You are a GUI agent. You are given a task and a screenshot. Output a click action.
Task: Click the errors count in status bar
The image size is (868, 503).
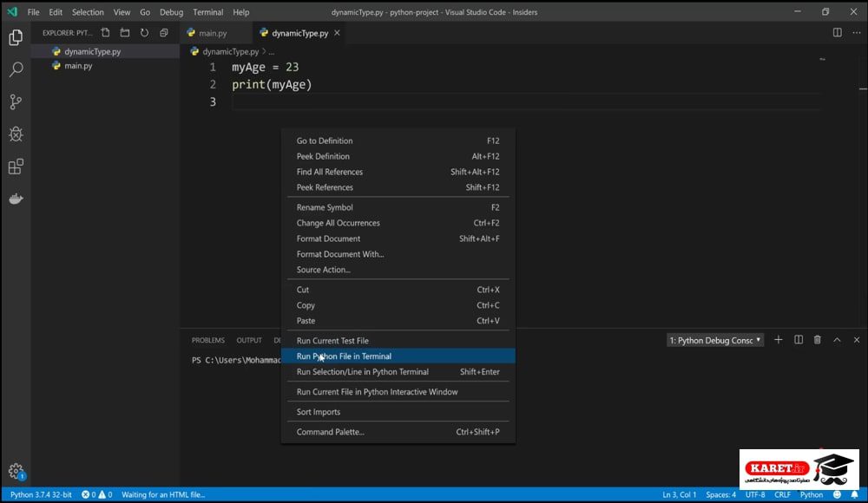[89, 494]
